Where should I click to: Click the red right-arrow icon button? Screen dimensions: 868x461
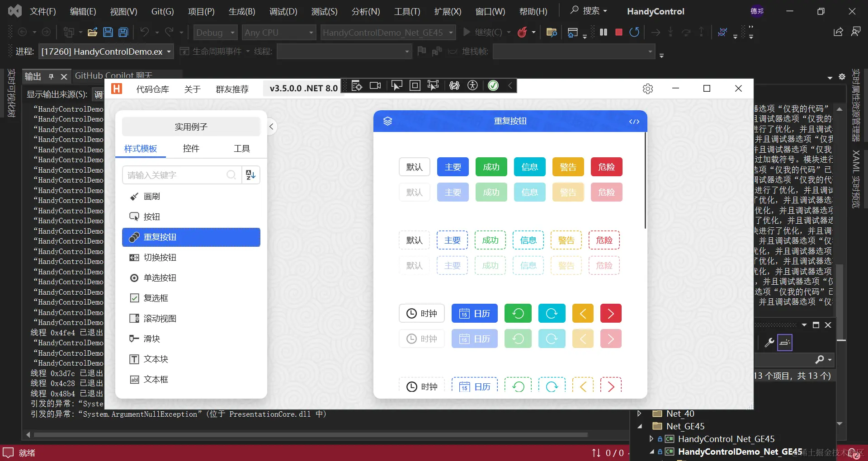point(611,313)
